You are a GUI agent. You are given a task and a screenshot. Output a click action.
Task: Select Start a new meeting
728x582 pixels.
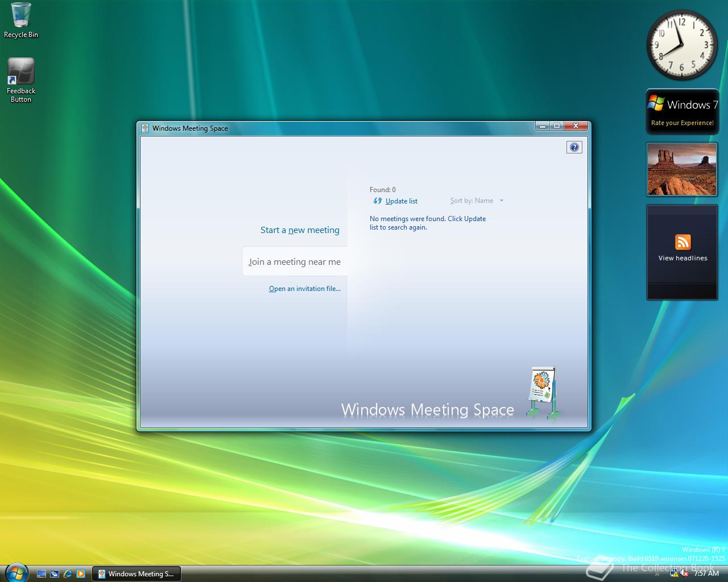coord(300,230)
